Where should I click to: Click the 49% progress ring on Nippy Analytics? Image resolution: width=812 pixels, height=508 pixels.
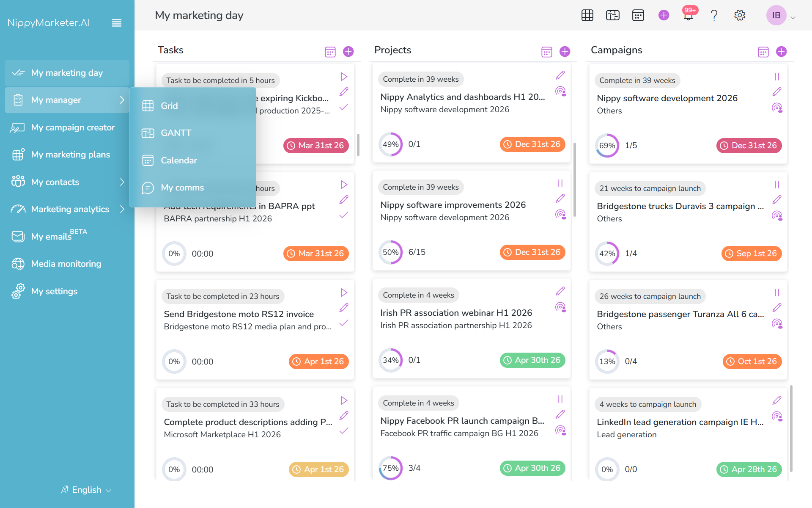(x=390, y=144)
